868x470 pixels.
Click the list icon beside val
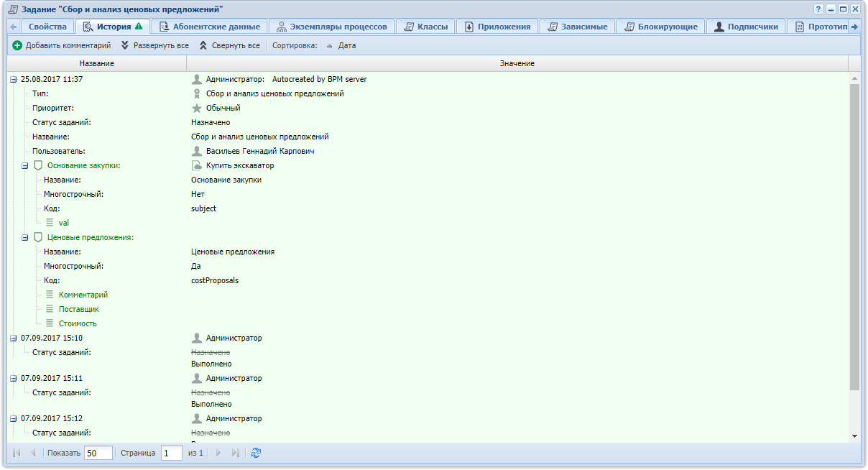(50, 223)
